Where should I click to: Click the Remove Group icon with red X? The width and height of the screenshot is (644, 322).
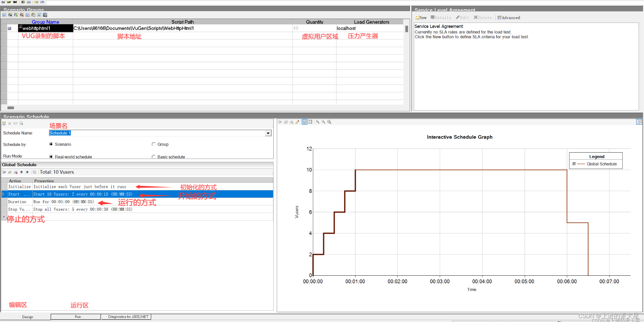tap(22, 15)
